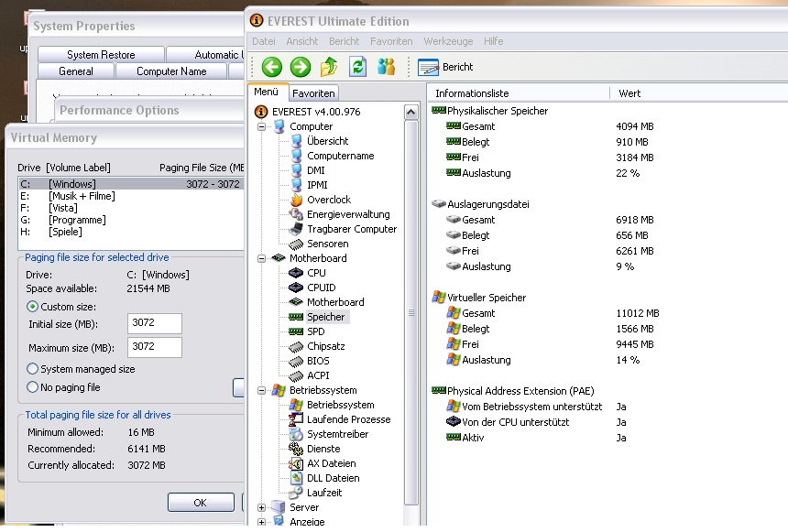Click the Up folder arrow icon
The width and height of the screenshot is (788, 532).
coord(329,67)
